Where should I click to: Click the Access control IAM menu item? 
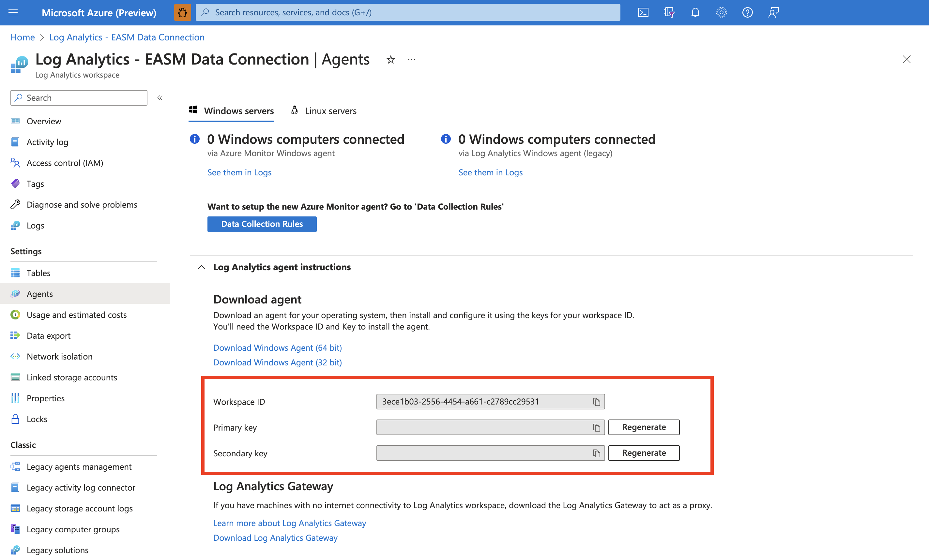click(65, 162)
